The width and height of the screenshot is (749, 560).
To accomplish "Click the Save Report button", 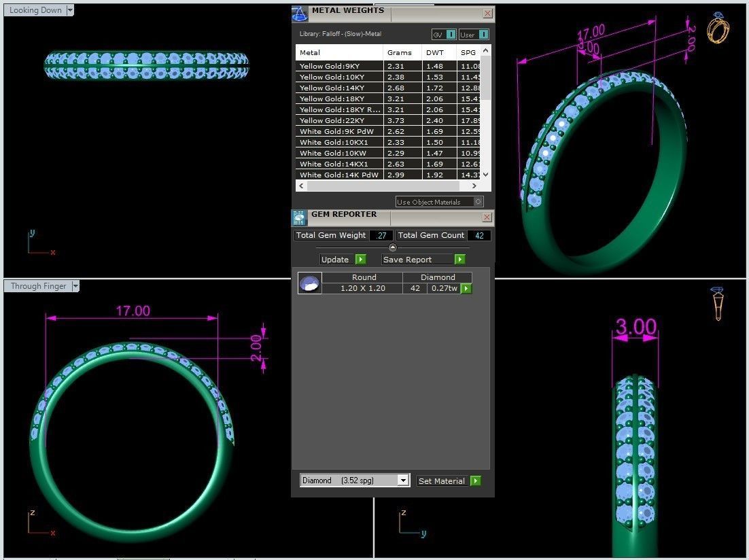I will tap(417, 260).
